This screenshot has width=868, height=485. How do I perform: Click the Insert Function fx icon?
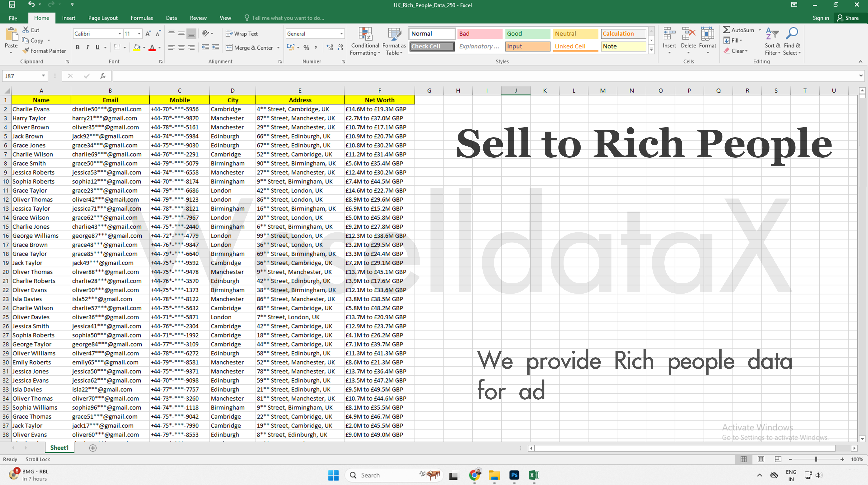[103, 76]
